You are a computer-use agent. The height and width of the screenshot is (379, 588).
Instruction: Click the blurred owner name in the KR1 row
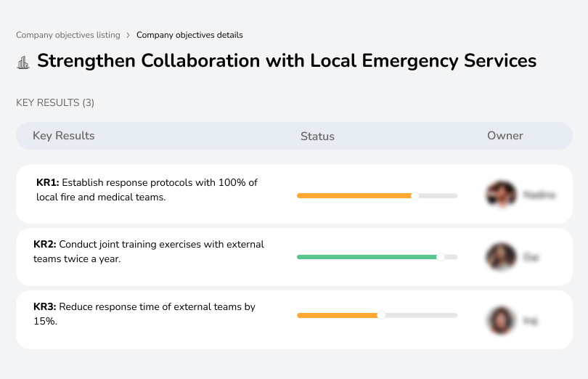539,195
